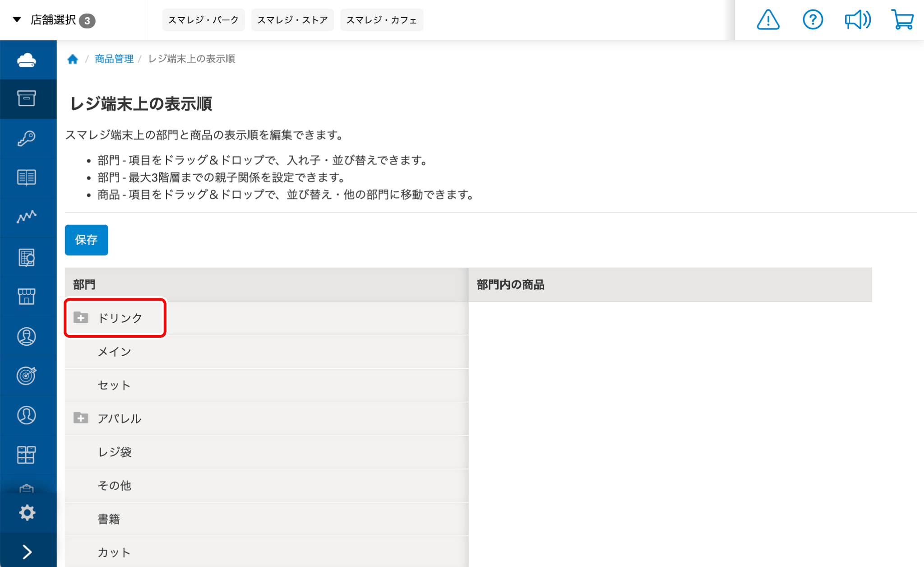Follow the 商品管理 breadcrumb link
Viewport: 924px width, 567px height.
[114, 59]
